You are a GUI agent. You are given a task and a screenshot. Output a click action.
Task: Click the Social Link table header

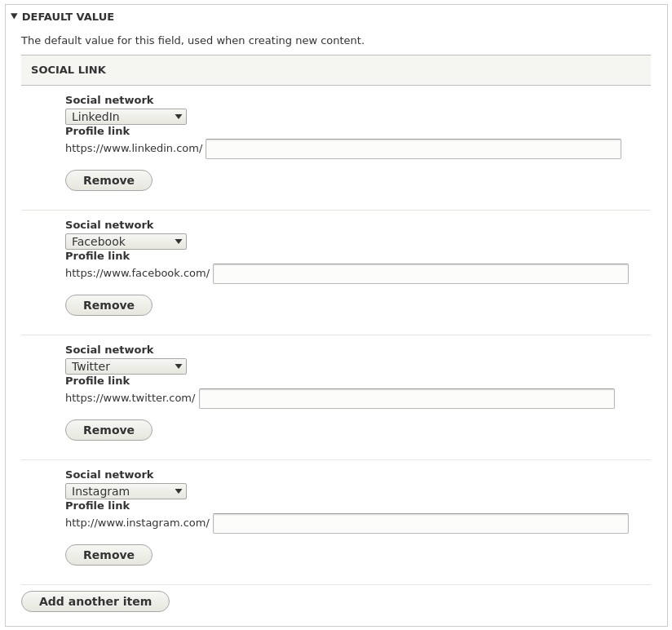click(x=69, y=70)
